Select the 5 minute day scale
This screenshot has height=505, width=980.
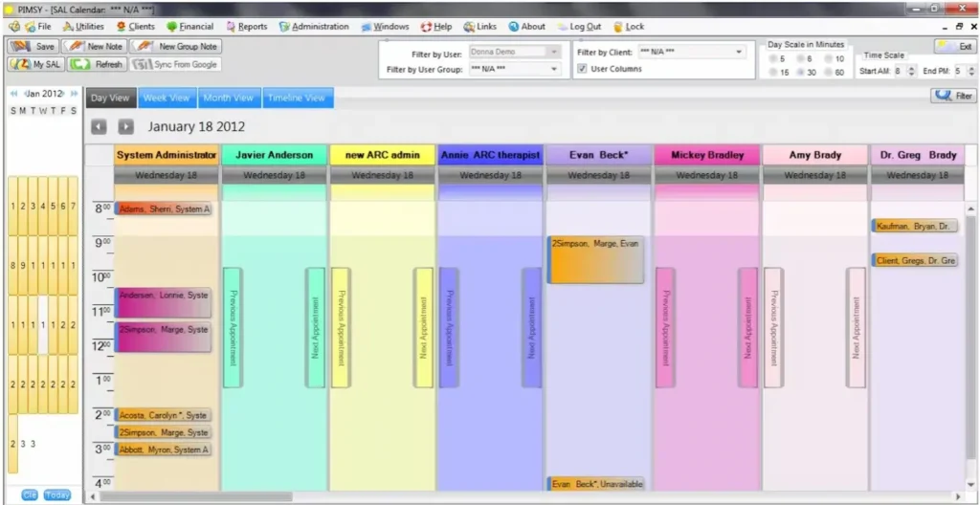pos(773,58)
